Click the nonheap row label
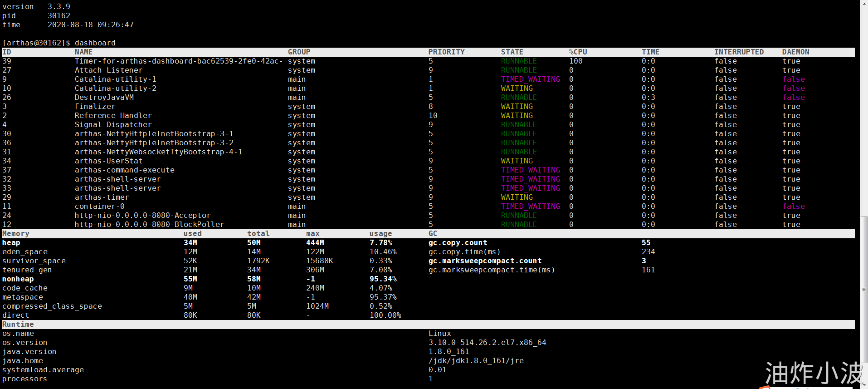 [x=18, y=279]
